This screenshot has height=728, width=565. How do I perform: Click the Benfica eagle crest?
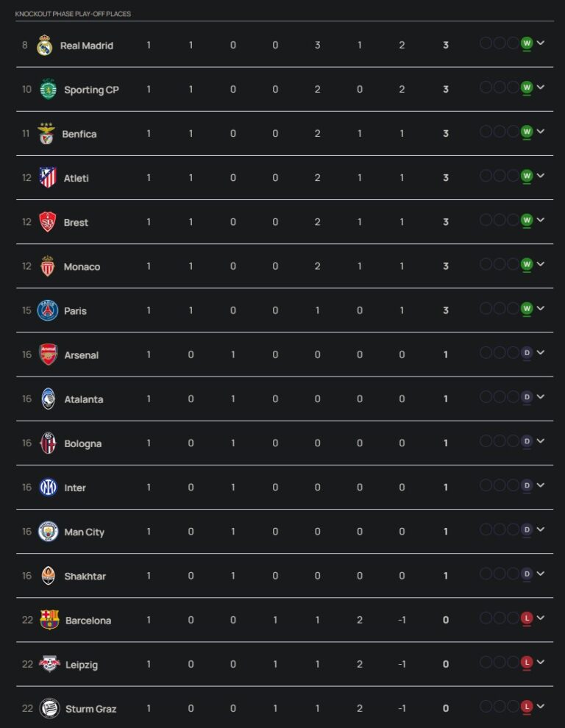(46, 134)
